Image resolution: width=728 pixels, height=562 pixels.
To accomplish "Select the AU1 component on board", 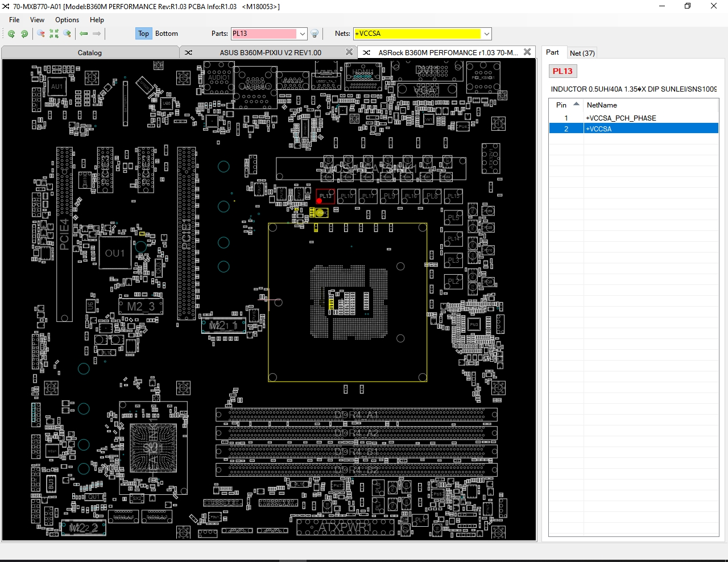I will [57, 87].
